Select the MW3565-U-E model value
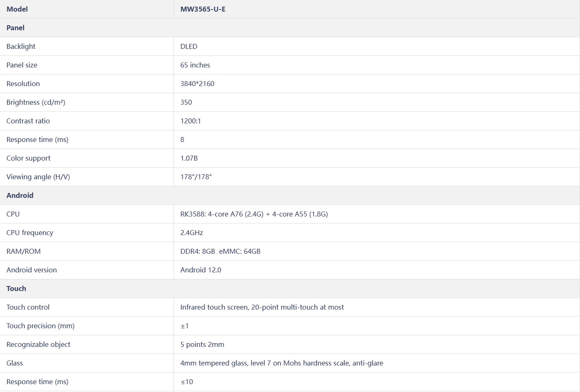 click(x=203, y=9)
